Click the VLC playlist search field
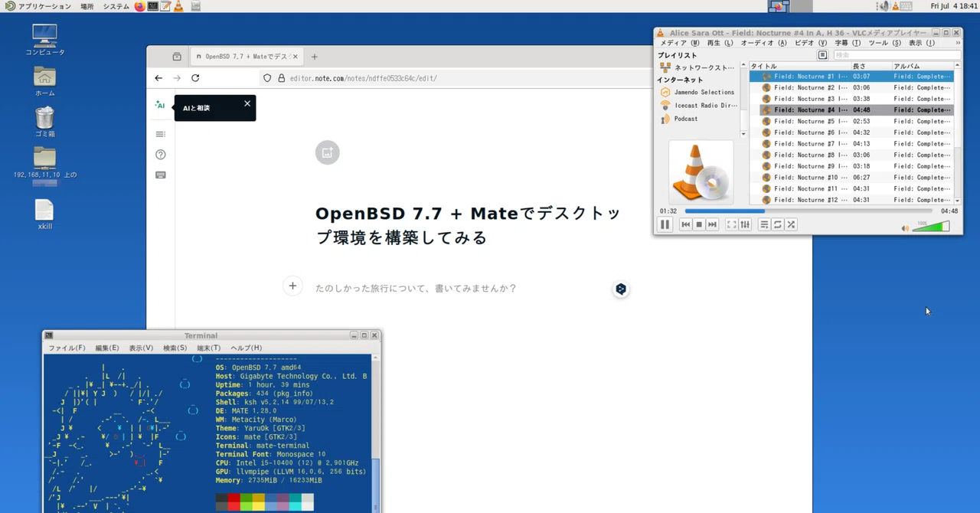The width and height of the screenshot is (980, 513). click(896, 55)
